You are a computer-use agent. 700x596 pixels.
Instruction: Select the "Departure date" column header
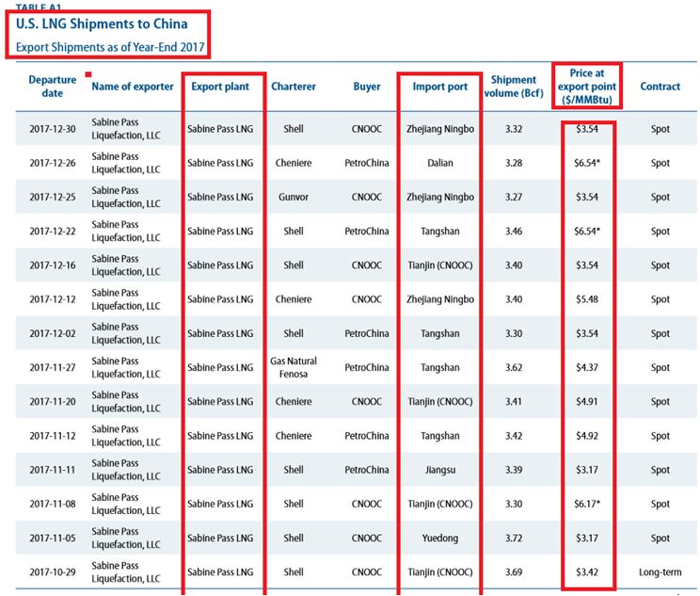coord(53,87)
